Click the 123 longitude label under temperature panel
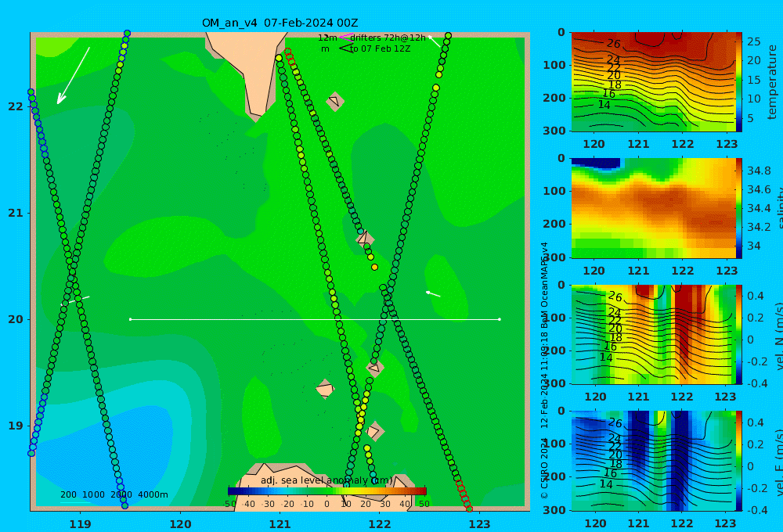The image size is (783, 532). tap(727, 144)
